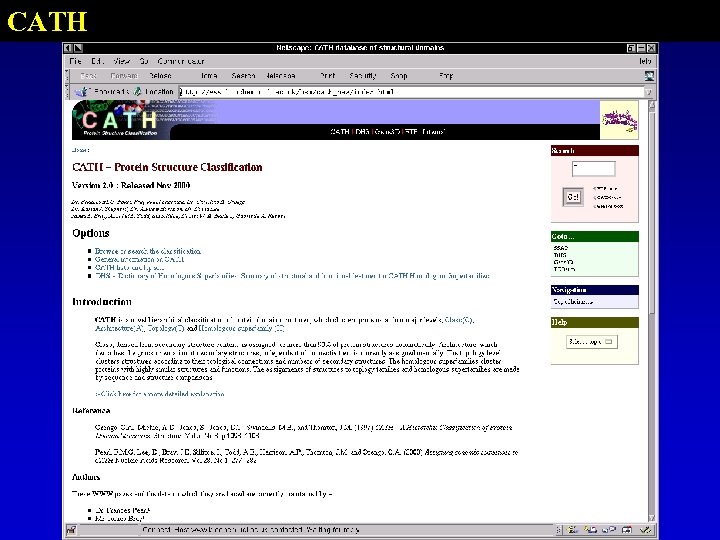
Task: Click the link under the Navigation heading
Action: 573,302
